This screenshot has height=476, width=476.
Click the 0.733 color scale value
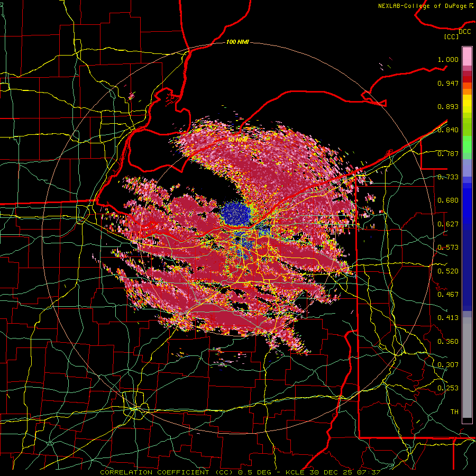448,177
